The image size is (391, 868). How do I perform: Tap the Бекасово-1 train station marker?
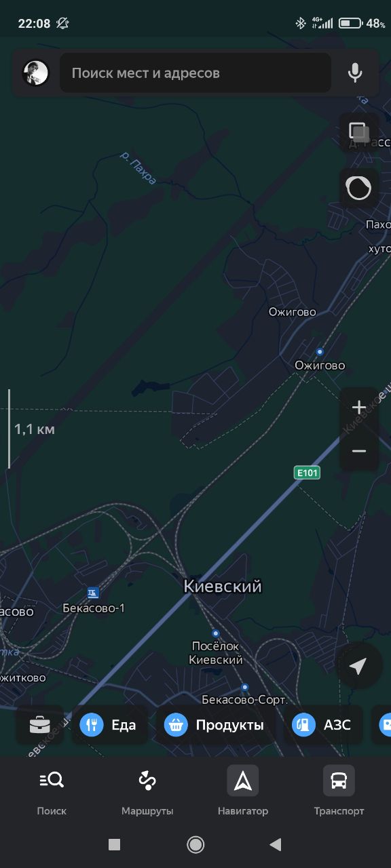click(93, 593)
